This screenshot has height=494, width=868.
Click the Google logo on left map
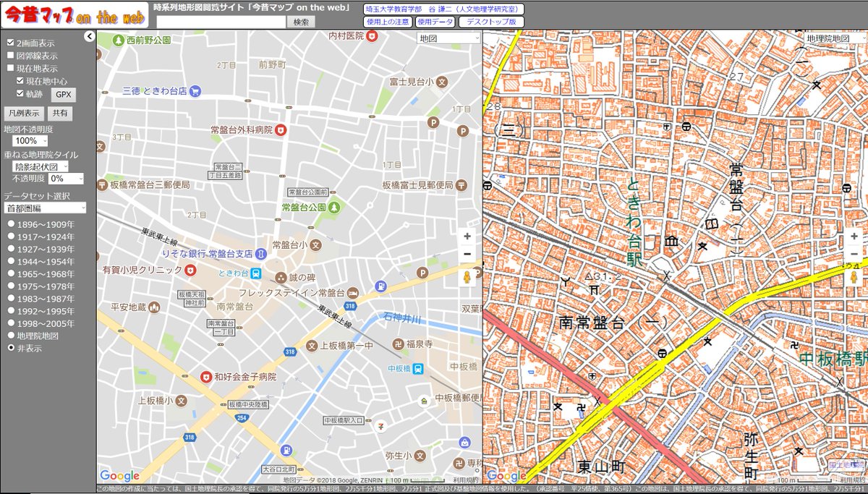click(119, 475)
